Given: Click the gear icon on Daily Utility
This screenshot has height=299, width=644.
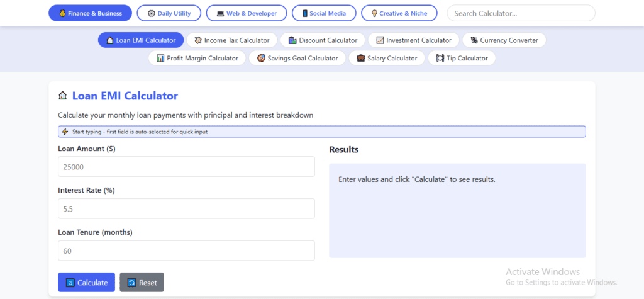Looking at the screenshot, I should 151,14.
